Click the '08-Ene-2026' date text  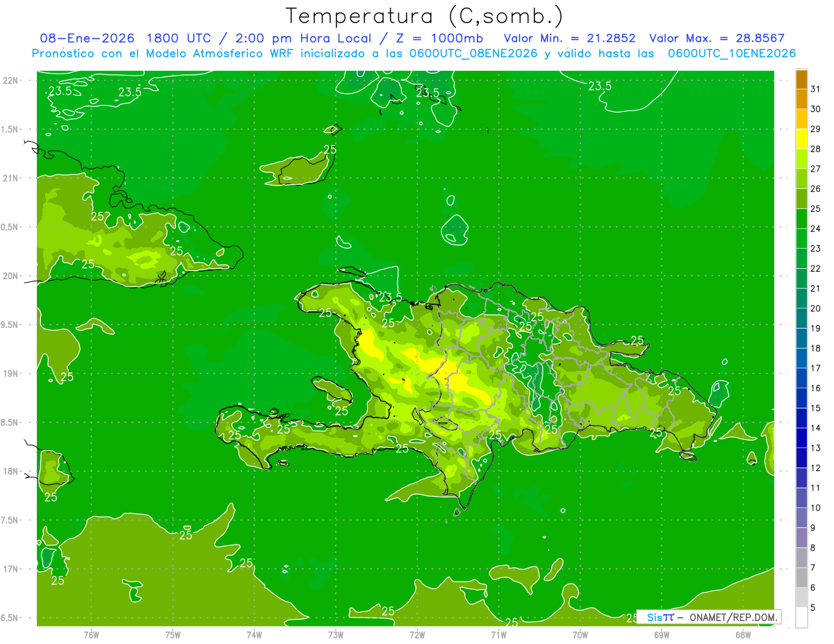86,38
